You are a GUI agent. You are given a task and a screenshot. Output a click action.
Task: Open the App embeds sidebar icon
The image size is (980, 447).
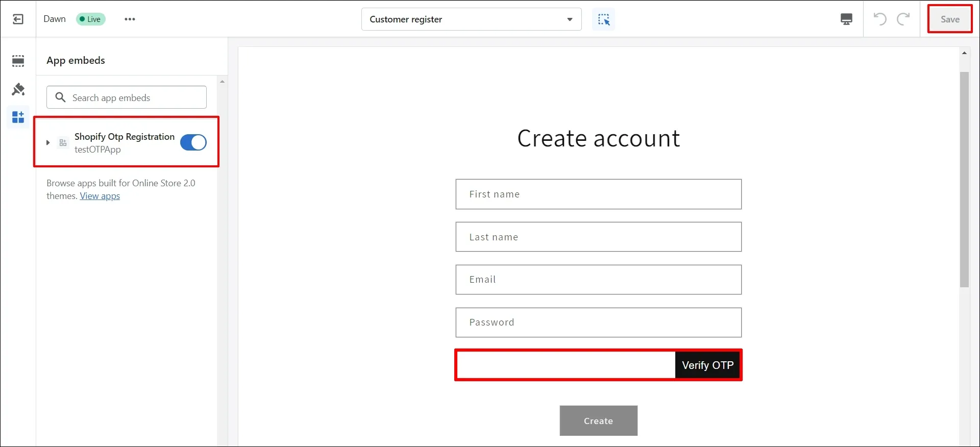pyautogui.click(x=18, y=117)
